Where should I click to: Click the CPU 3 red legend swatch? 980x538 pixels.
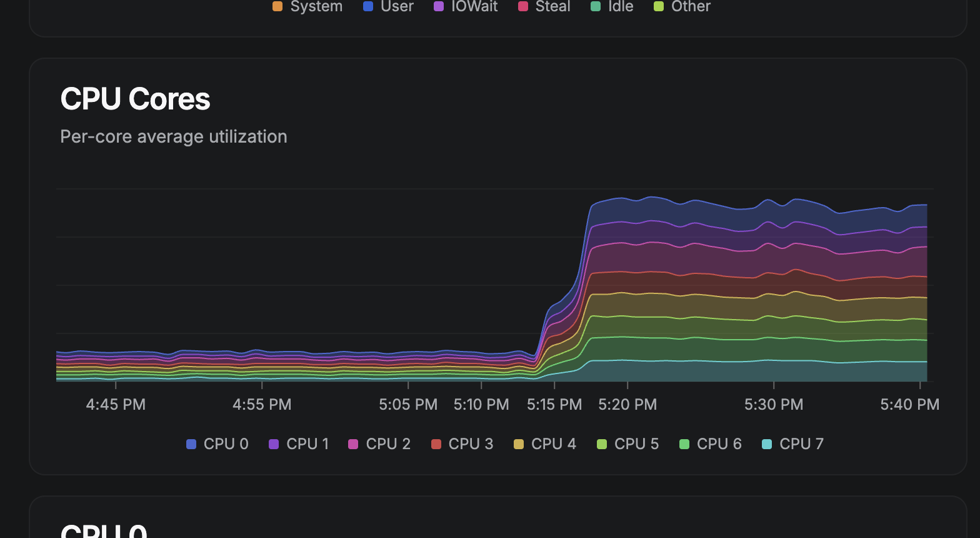tap(436, 444)
